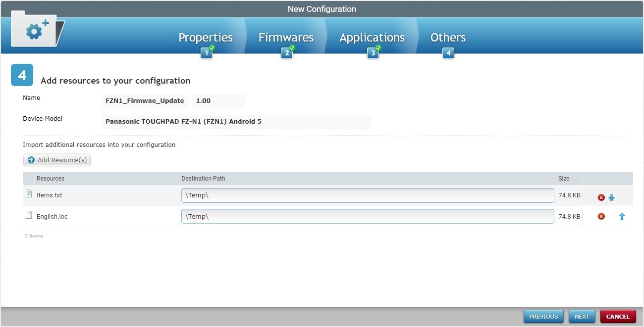The height and width of the screenshot is (327, 644).
Task: Go to the Properties step
Action: click(x=206, y=37)
